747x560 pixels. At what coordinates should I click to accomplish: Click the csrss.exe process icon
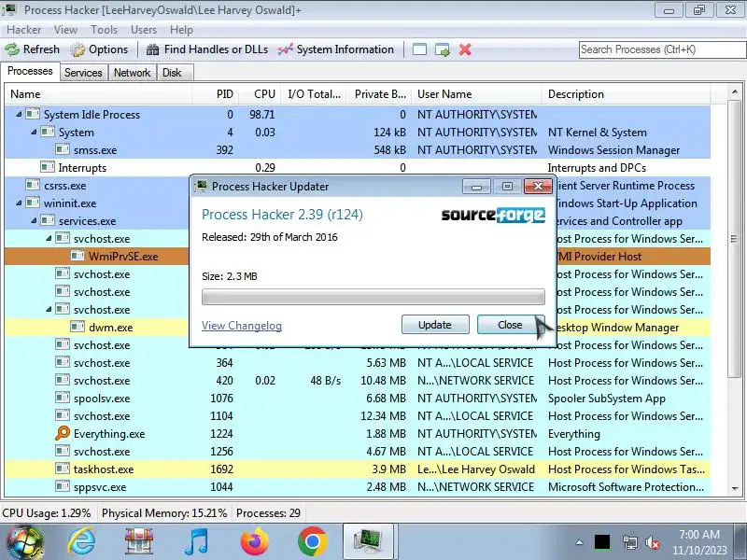pos(33,185)
